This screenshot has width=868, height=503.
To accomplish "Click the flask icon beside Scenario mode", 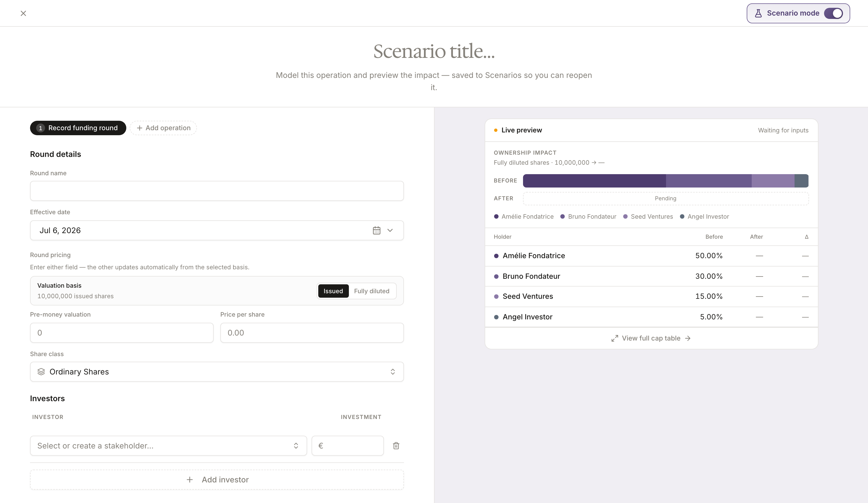I will (758, 13).
